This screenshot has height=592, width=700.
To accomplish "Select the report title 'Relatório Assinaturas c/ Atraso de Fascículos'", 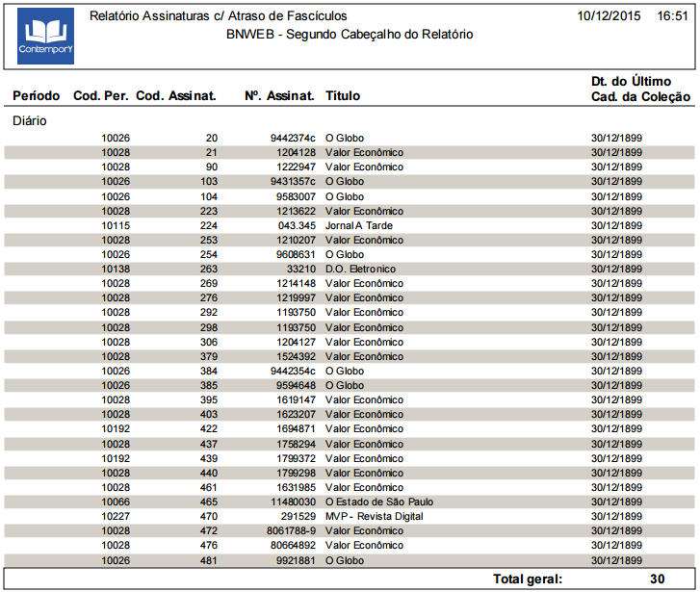I will 218,16.
